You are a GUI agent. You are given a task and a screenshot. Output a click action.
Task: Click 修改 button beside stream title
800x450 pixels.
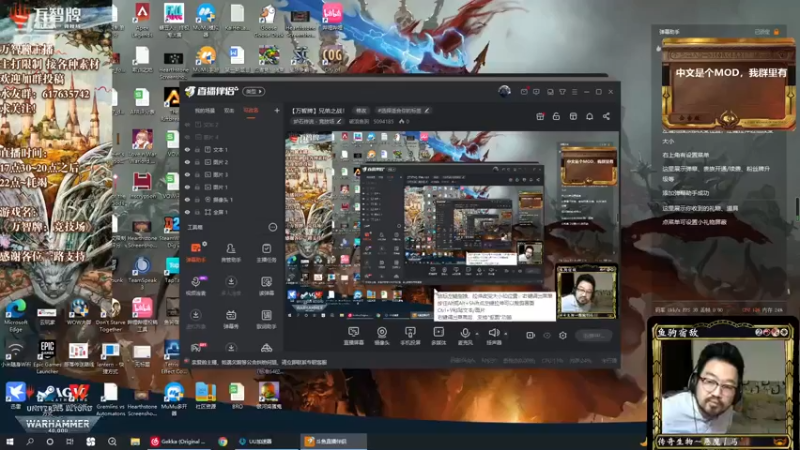(x=361, y=110)
